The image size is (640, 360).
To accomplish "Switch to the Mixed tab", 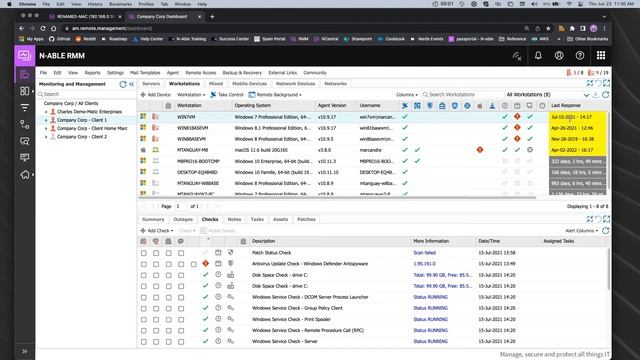I will 216,84.
